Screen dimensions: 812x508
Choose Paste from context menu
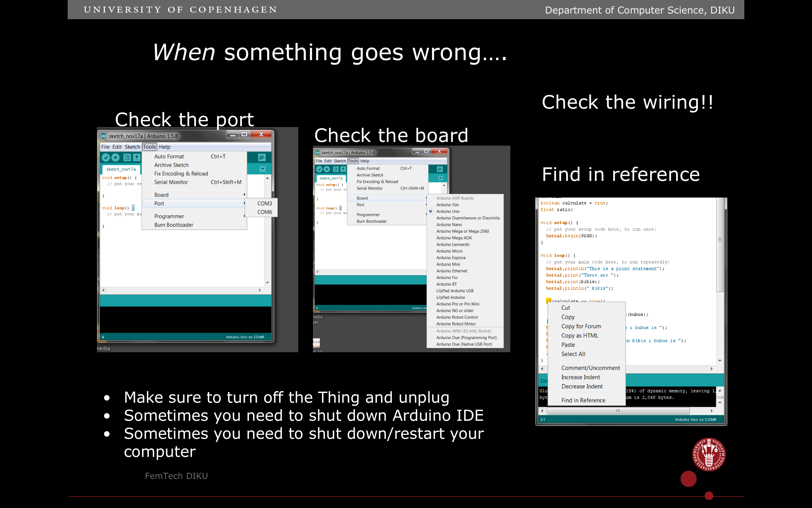tap(586, 345)
